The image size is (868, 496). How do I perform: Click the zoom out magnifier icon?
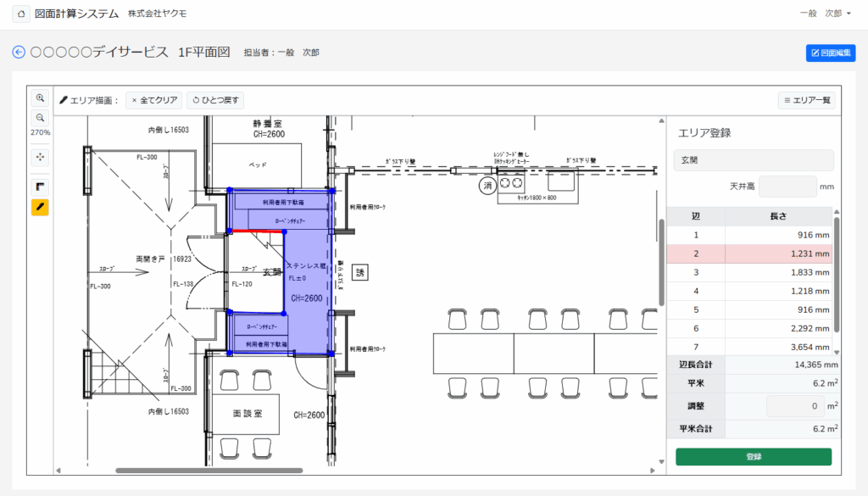40,118
